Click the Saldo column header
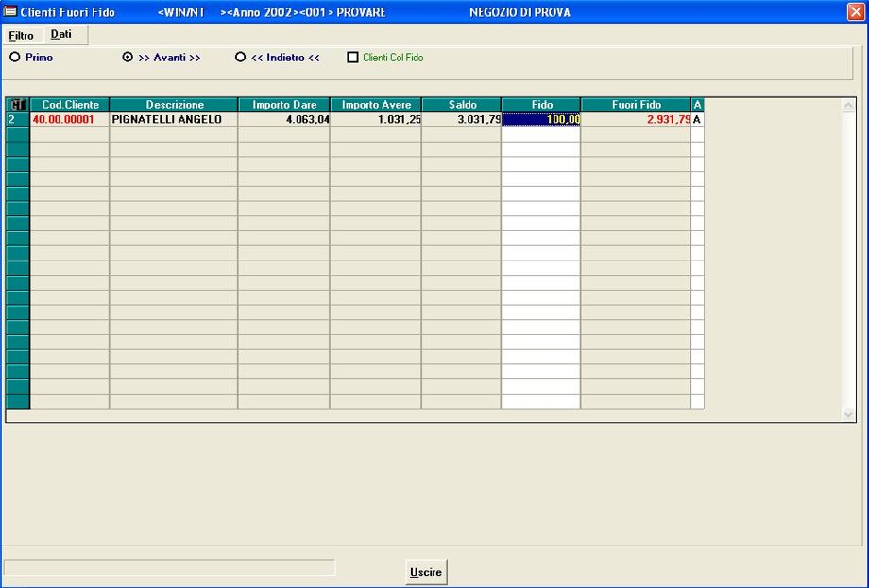 (x=462, y=105)
